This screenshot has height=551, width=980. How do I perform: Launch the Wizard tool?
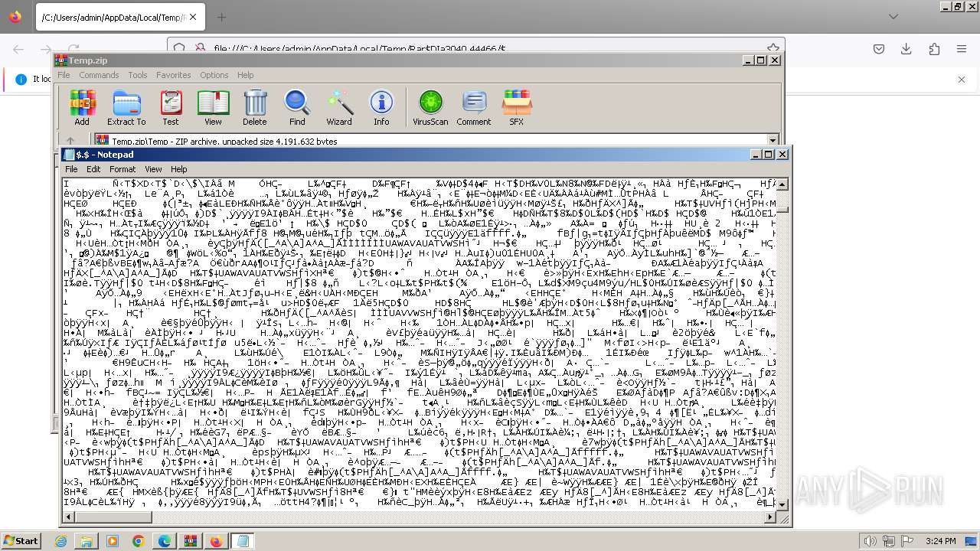(339, 107)
